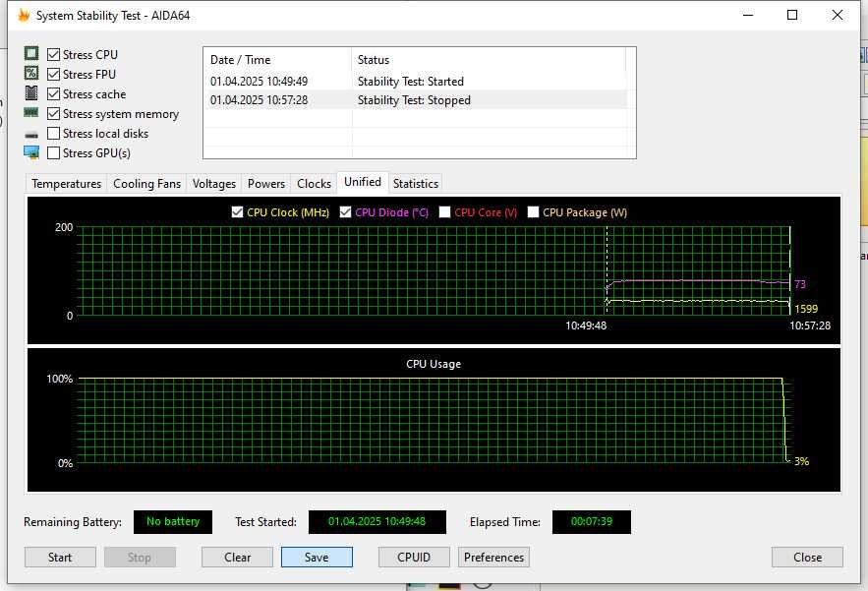Click the CPU Usage graph title
Image resolution: width=868 pixels, height=591 pixels.
pyautogui.click(x=434, y=364)
